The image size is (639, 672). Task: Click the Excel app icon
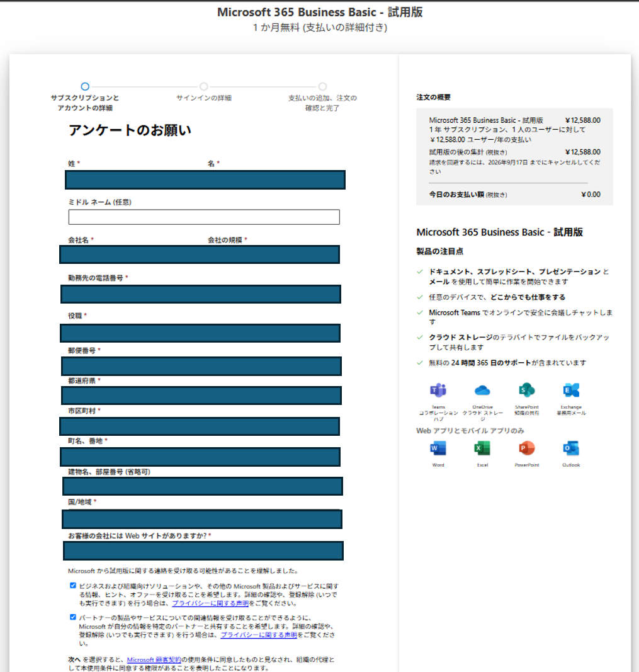coord(482,448)
